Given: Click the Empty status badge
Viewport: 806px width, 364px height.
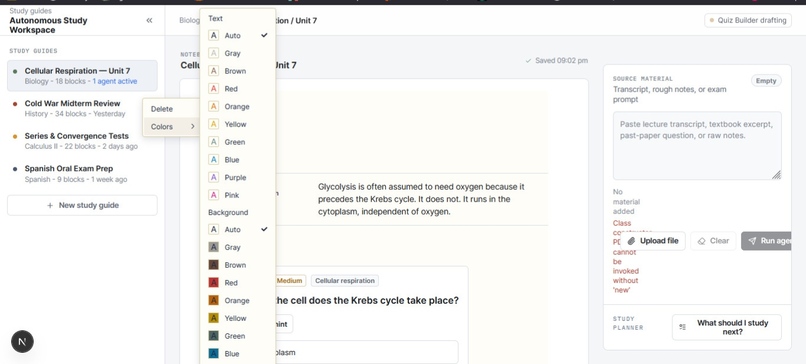Looking at the screenshot, I should 766,81.
